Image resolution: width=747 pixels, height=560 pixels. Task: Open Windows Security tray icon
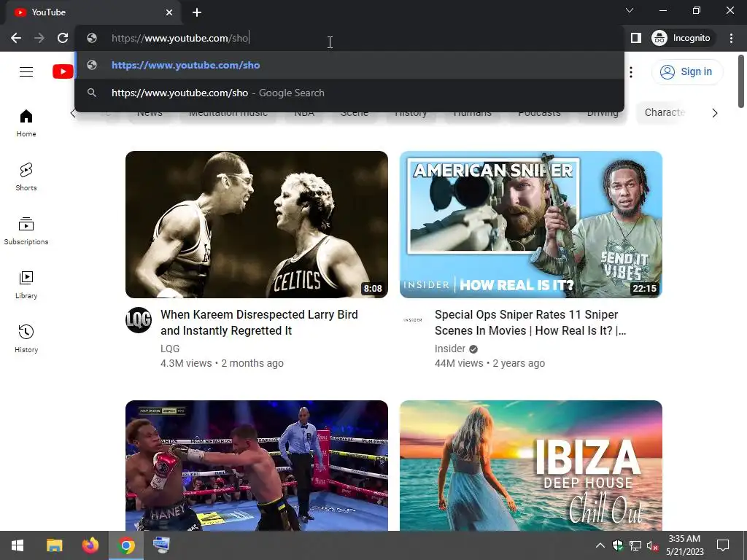coord(617,545)
